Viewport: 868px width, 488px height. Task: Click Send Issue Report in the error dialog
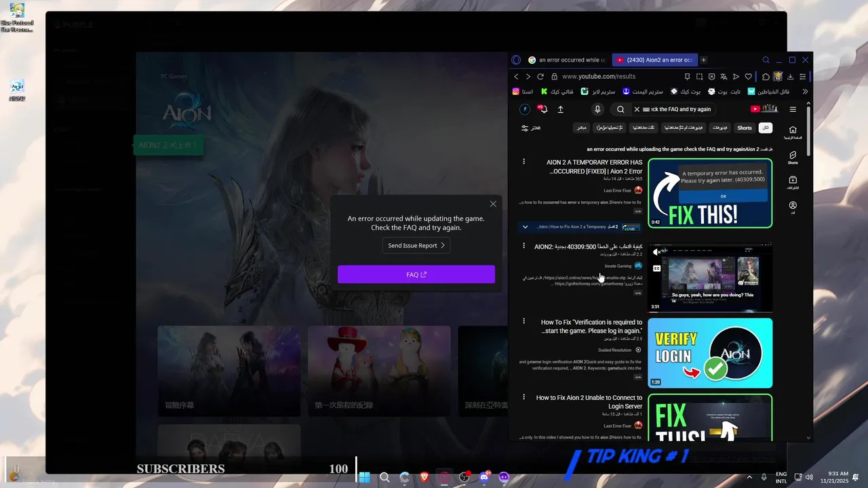[416, 245]
